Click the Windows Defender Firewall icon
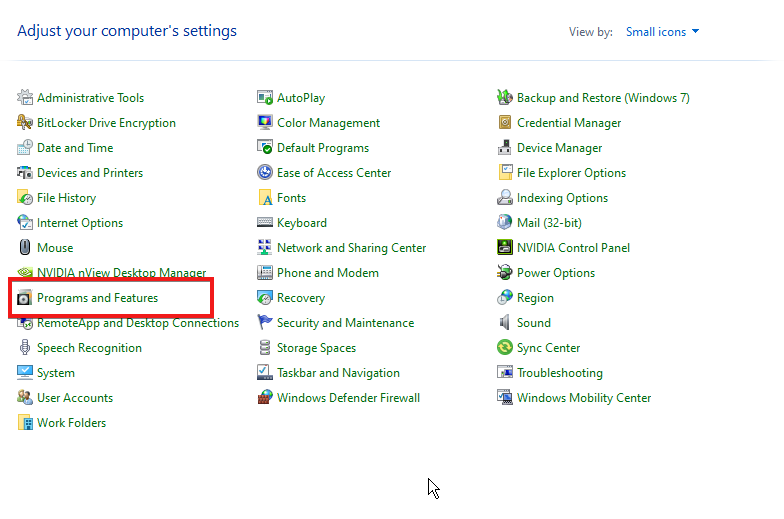784x519 pixels. (x=265, y=398)
